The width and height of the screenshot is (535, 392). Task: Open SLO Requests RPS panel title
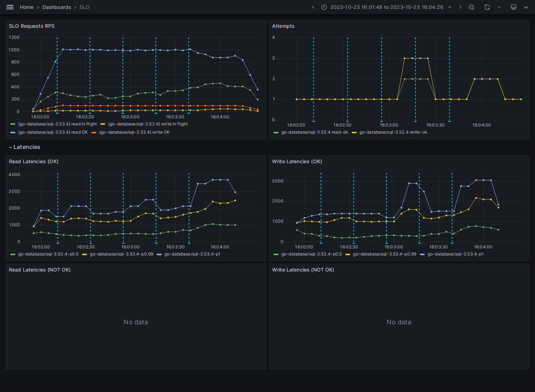(x=32, y=26)
